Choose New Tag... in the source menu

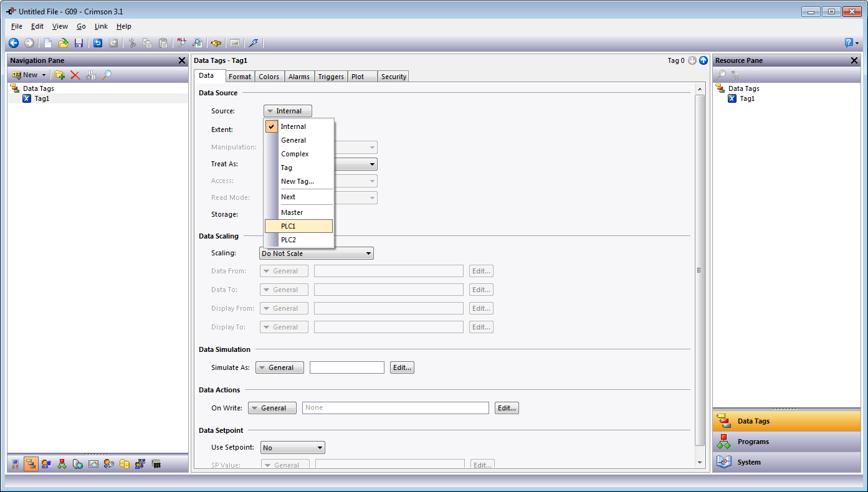tap(299, 181)
